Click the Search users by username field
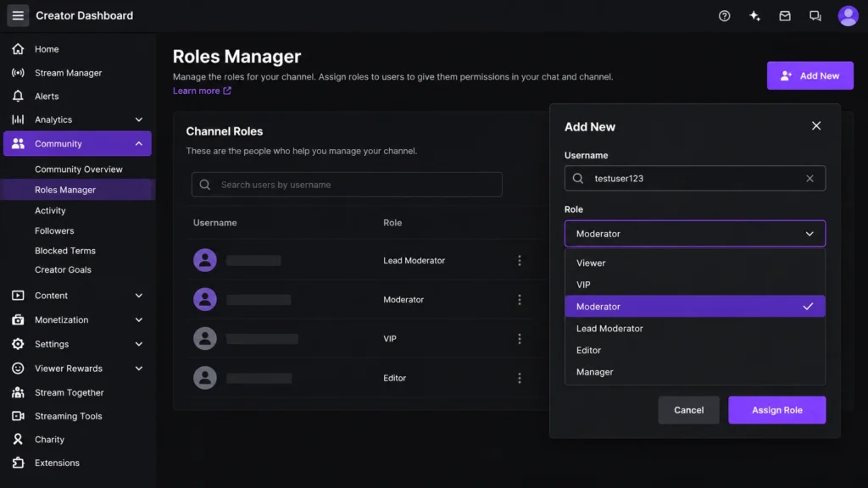This screenshot has width=868, height=488. pos(347,185)
